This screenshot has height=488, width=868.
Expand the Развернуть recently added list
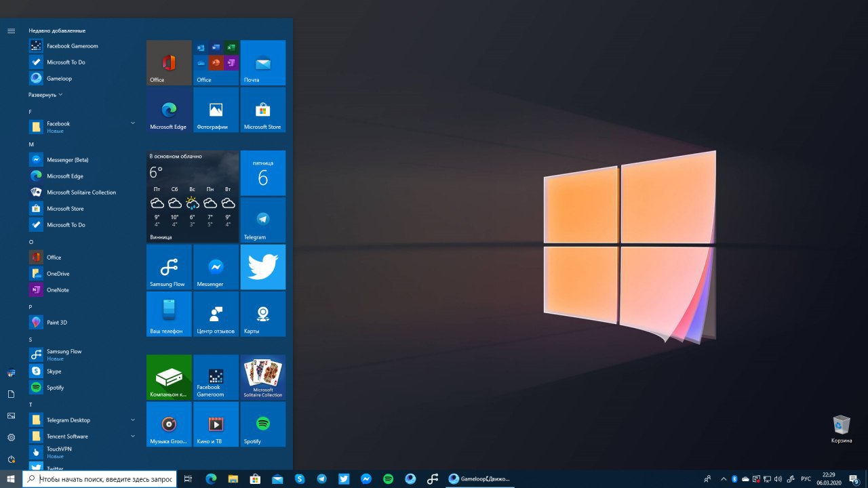[x=45, y=95]
